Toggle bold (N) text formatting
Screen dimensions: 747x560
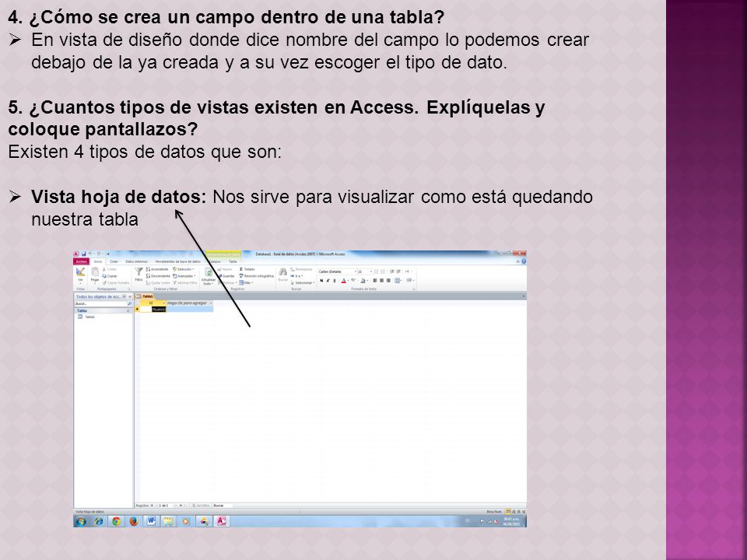[321, 281]
